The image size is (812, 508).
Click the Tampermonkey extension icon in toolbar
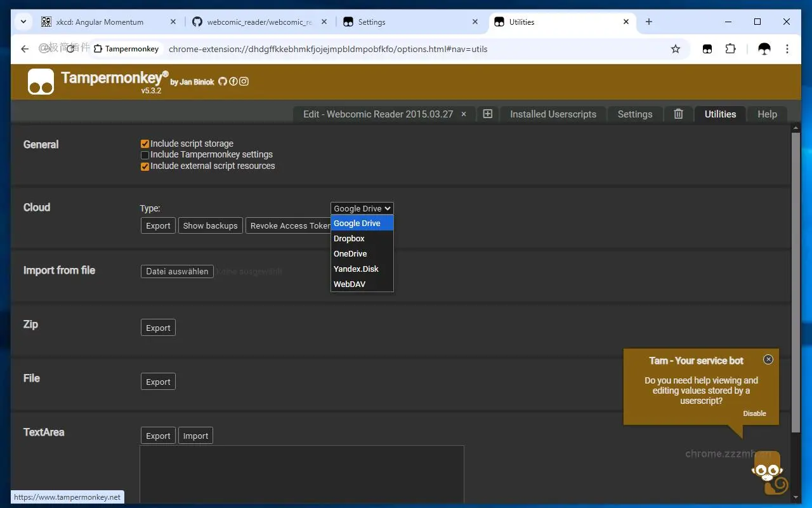(x=707, y=49)
